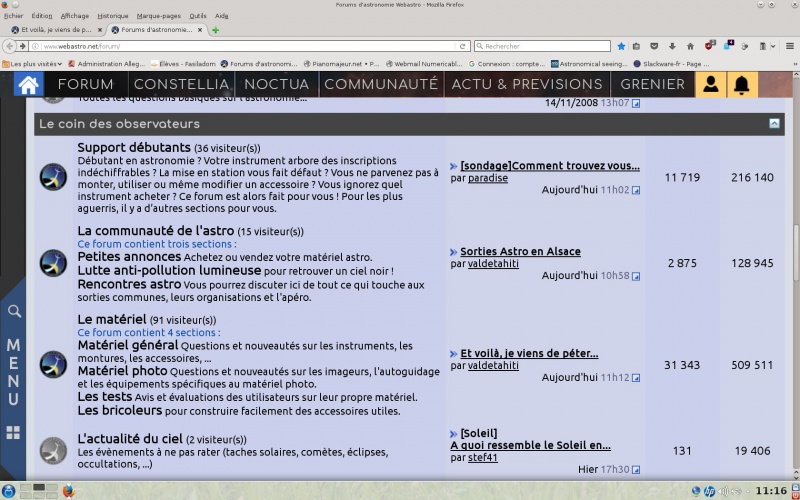Screen dimensions: 800x500
Task: Open Firefox downloads arrow icon
Action: (672, 46)
